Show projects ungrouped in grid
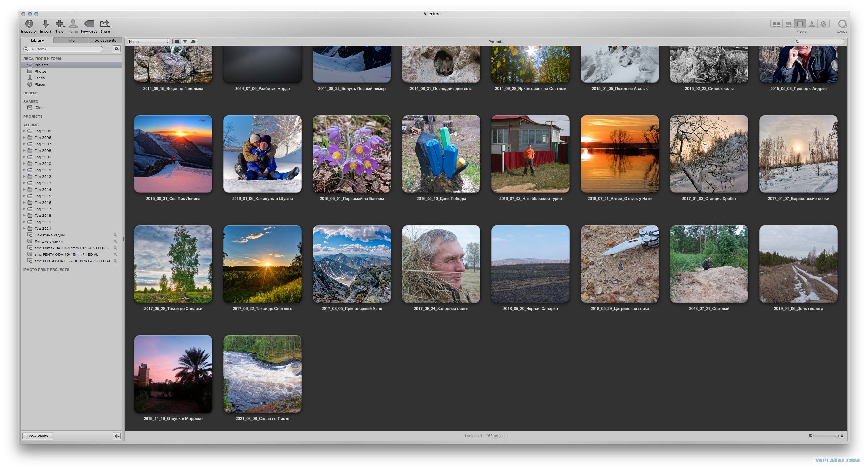868x470 pixels. pyautogui.click(x=177, y=42)
